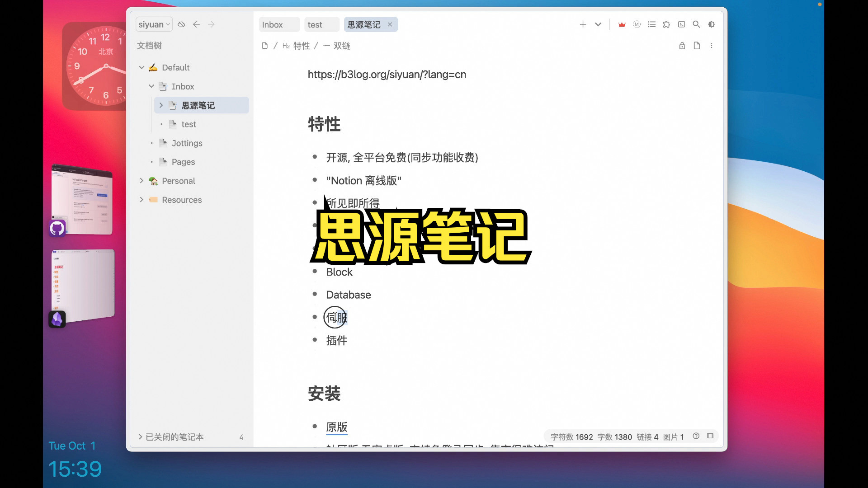Image resolution: width=868 pixels, height=488 pixels.
Task: Switch to the Inbox tab
Action: [279, 24]
